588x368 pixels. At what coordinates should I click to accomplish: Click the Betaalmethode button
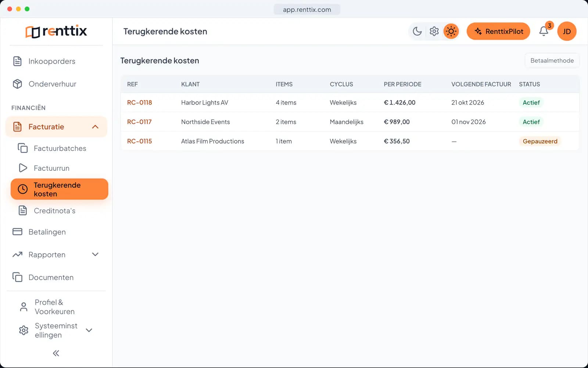point(552,60)
